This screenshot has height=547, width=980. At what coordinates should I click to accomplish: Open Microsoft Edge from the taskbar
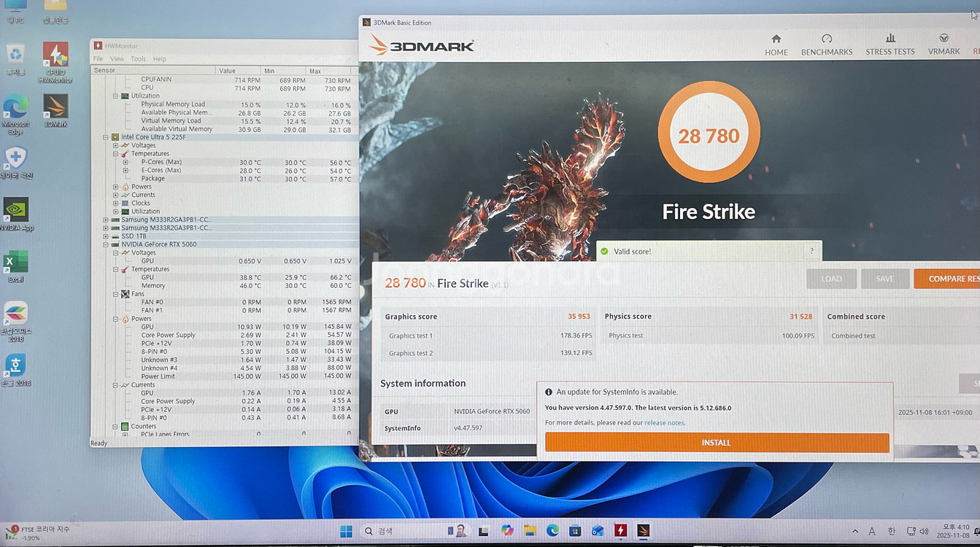[x=552, y=531]
